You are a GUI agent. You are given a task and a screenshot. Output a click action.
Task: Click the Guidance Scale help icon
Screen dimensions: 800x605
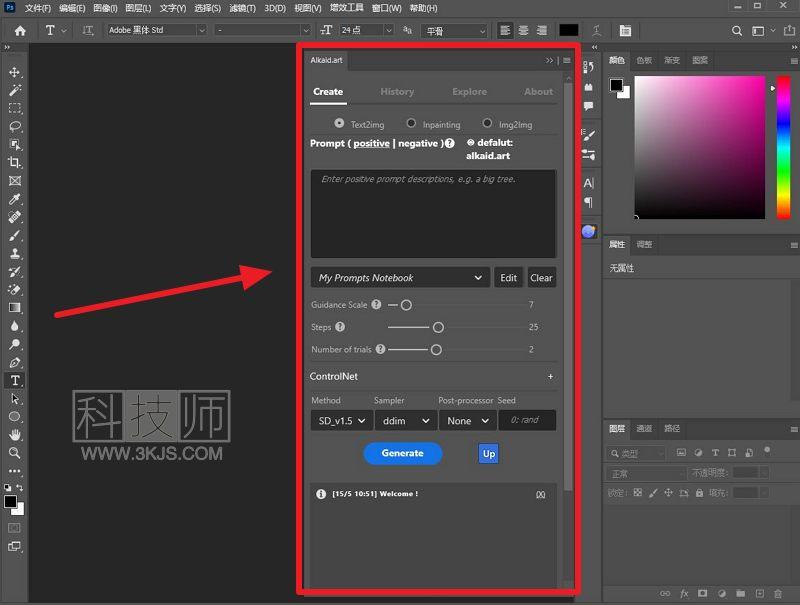coord(376,305)
